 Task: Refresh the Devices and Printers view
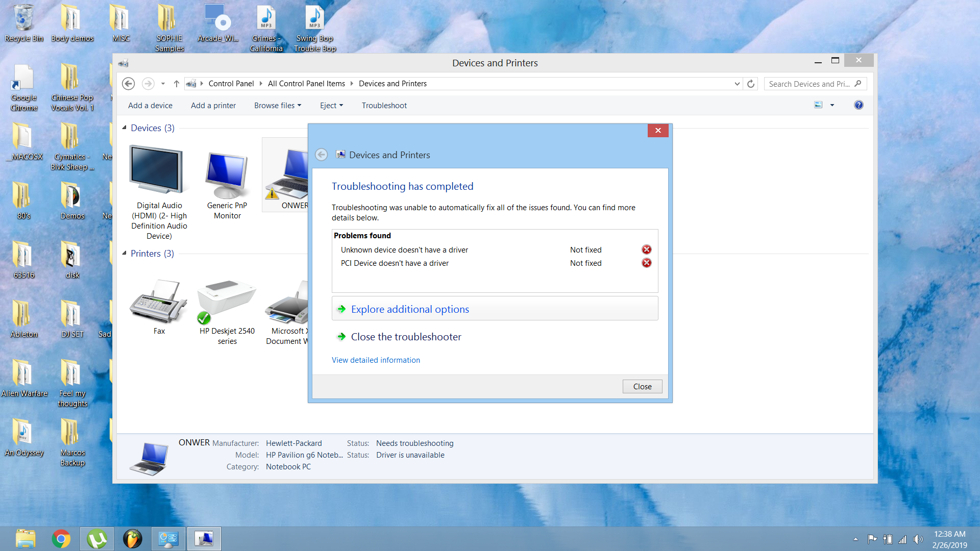click(x=751, y=84)
